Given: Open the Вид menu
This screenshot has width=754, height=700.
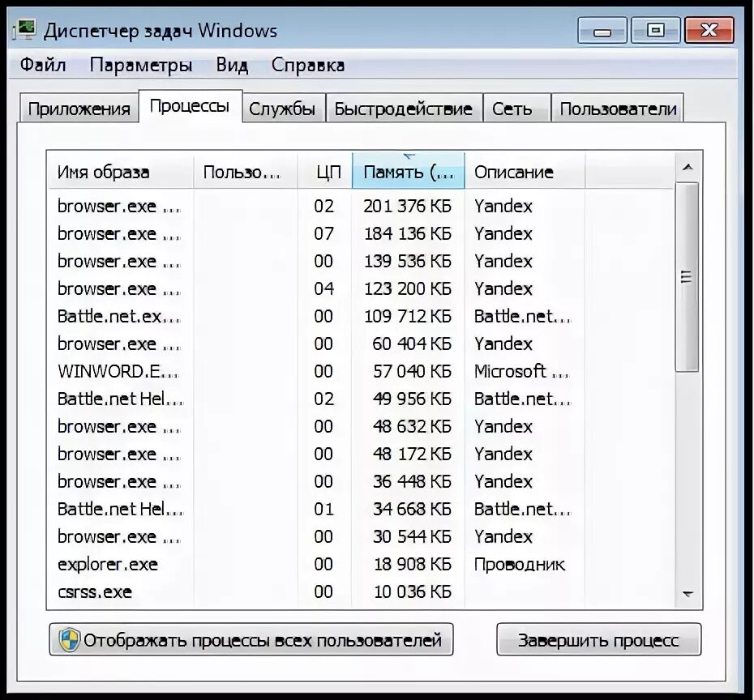Looking at the screenshot, I should (232, 65).
